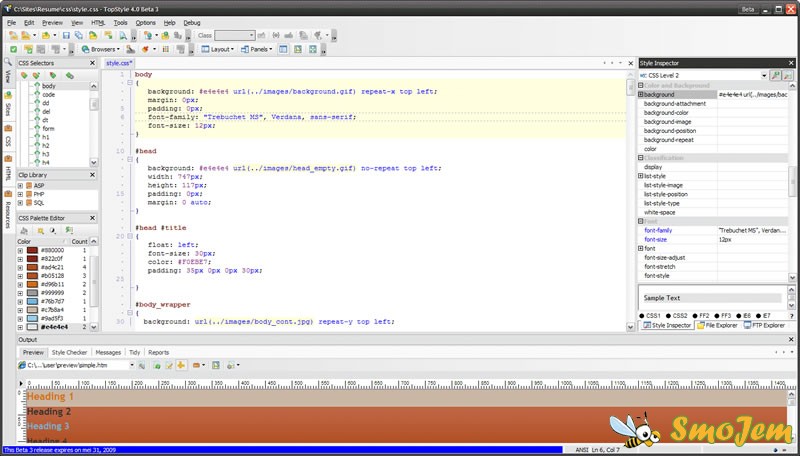Click the curly braces icon beside Class box
Screen dimensions: 800x456
[x=276, y=35]
